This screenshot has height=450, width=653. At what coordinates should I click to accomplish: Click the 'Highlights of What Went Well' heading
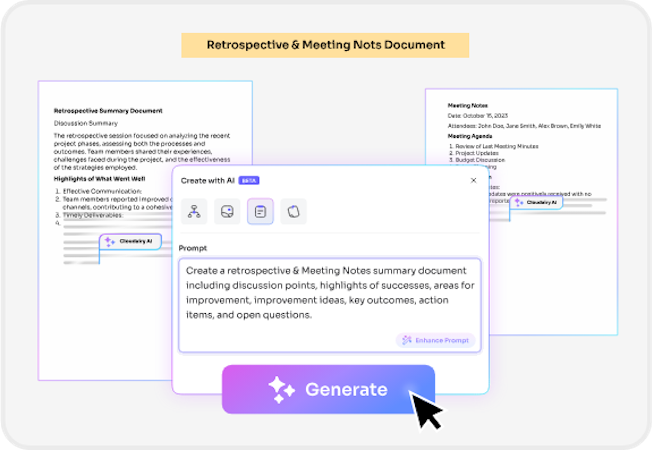[x=100, y=179]
